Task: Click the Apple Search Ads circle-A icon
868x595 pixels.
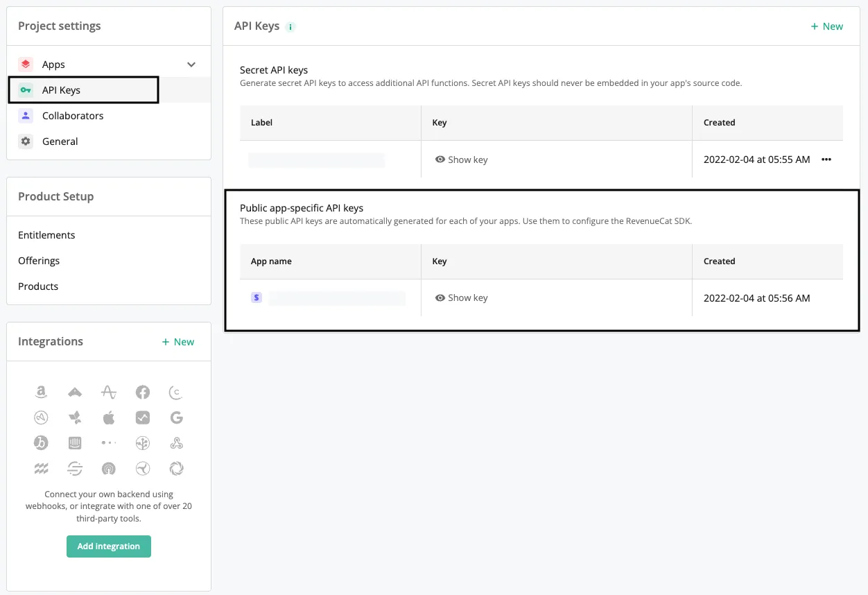Action: tap(41, 417)
